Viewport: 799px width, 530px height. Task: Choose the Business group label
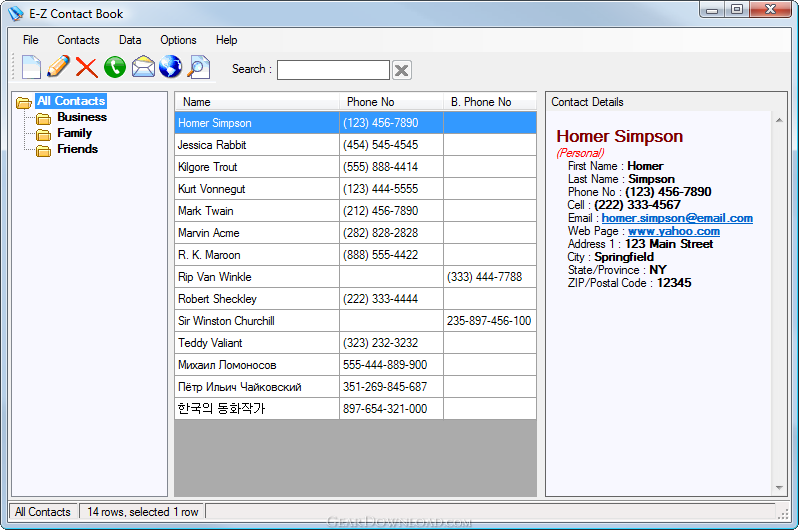pos(82,117)
